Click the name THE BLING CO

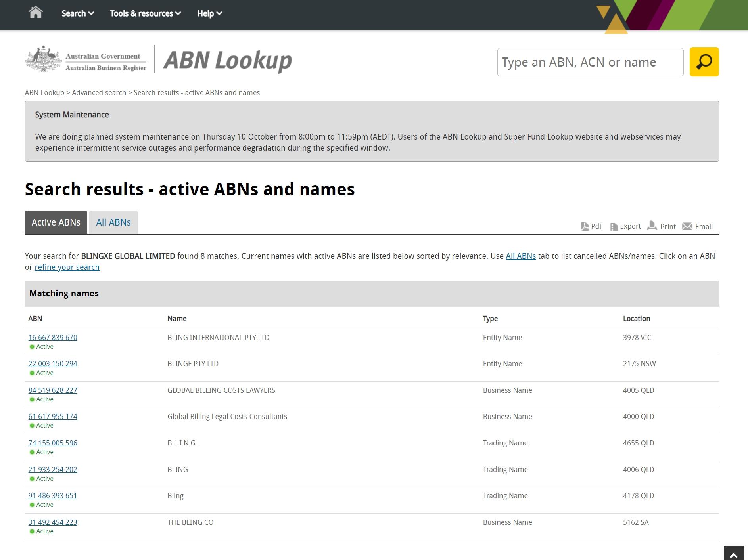(x=190, y=522)
